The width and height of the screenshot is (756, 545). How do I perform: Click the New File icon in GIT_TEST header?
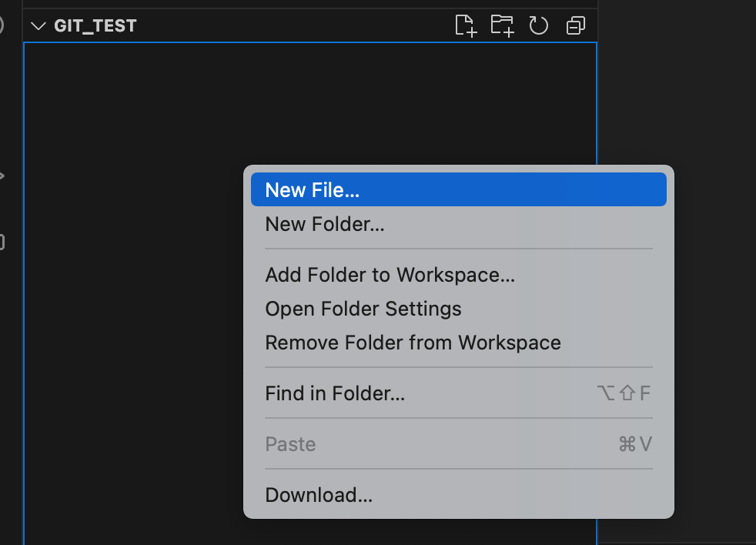[x=466, y=25]
